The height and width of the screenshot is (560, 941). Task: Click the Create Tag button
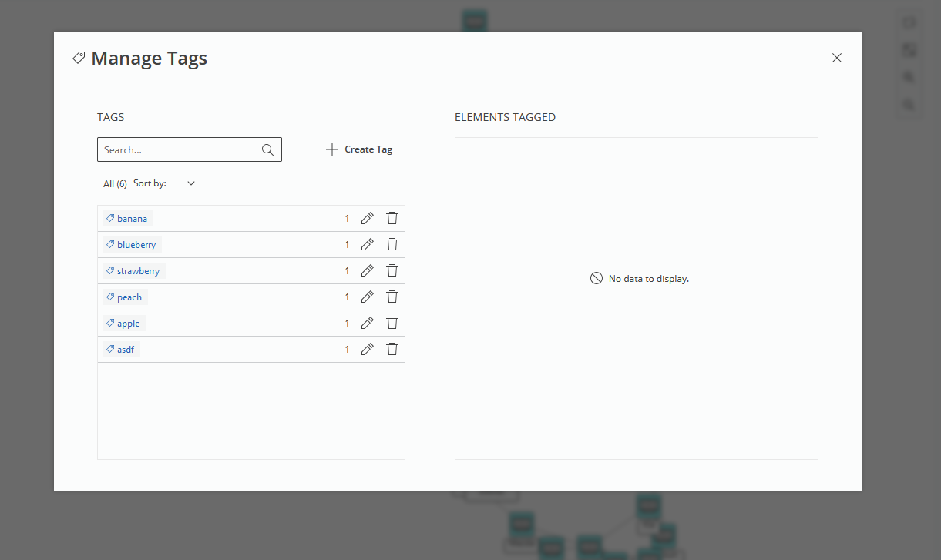pyautogui.click(x=359, y=149)
